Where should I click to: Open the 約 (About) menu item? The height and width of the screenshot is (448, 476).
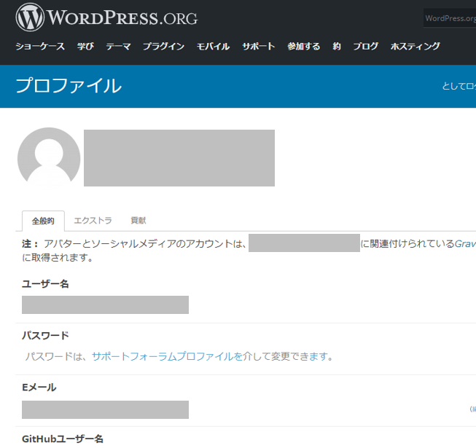click(x=337, y=47)
